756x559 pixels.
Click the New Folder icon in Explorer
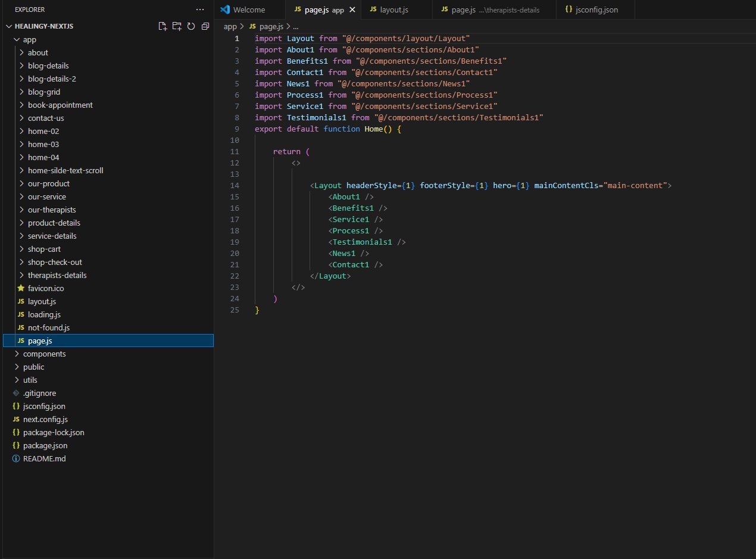(177, 26)
